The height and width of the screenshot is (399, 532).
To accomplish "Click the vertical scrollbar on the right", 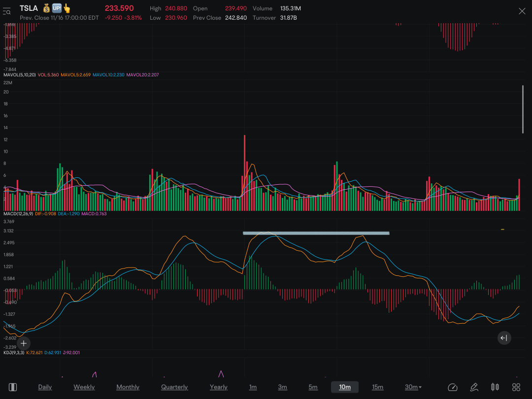I will 523,109.
